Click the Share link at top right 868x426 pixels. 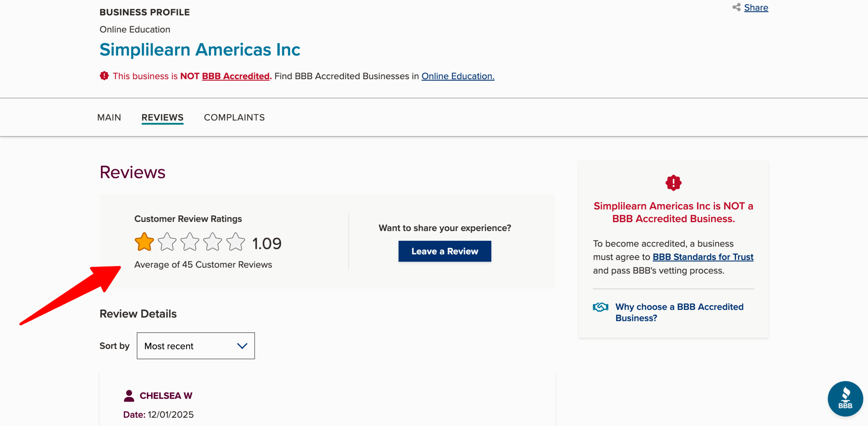756,7
